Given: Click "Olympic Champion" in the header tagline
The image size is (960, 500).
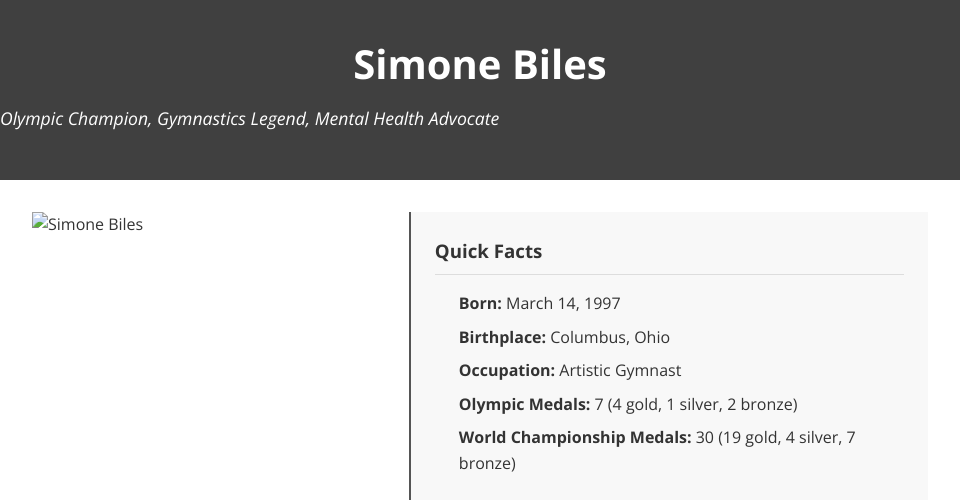Looking at the screenshot, I should (x=75, y=119).
